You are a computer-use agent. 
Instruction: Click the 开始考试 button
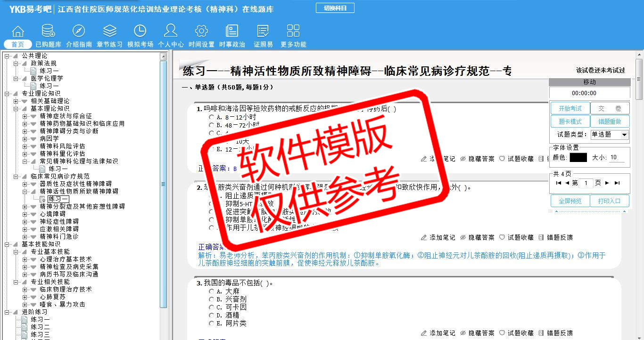[x=570, y=108]
